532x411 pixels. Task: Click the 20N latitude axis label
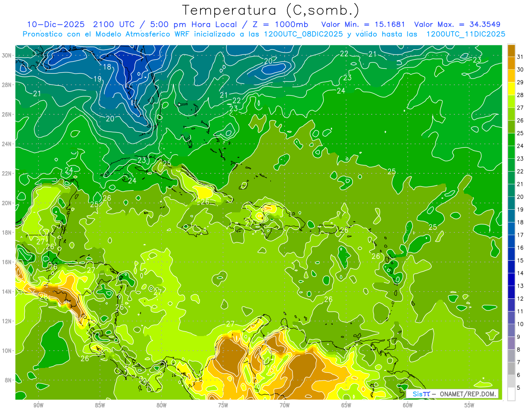pos(6,203)
